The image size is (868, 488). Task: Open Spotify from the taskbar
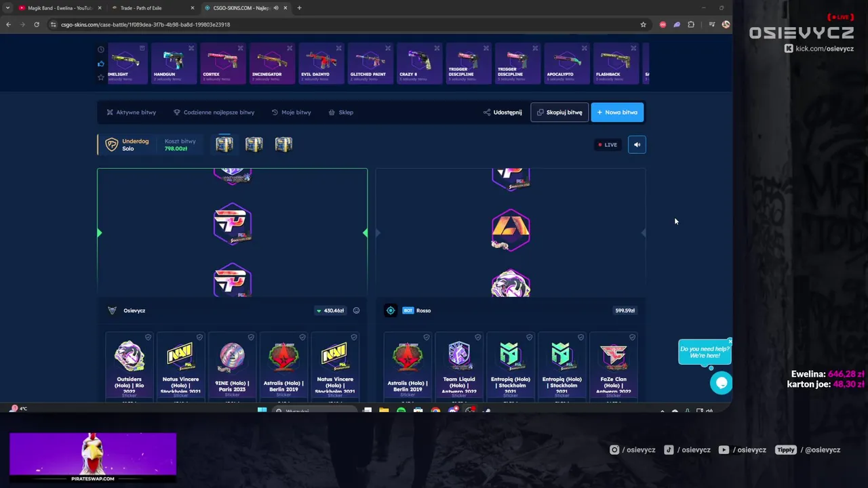tap(401, 410)
